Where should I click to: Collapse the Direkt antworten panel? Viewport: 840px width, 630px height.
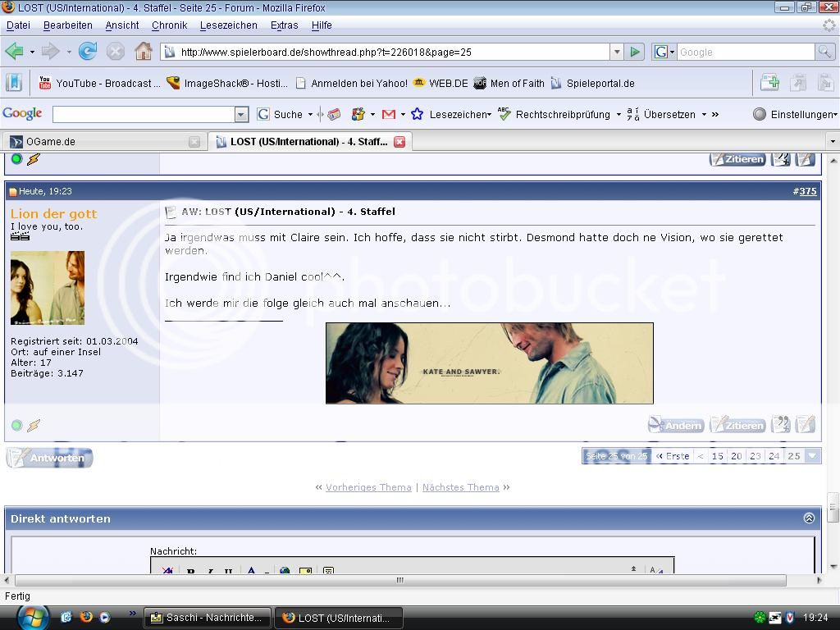[x=809, y=518]
